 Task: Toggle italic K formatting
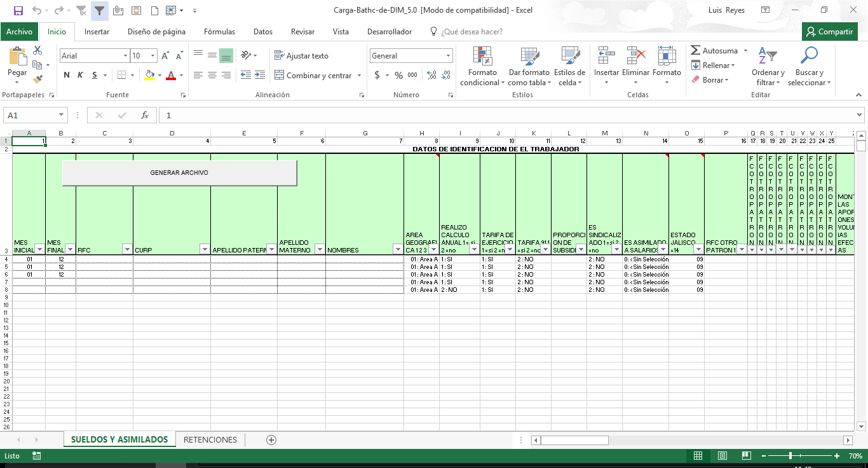click(80, 75)
